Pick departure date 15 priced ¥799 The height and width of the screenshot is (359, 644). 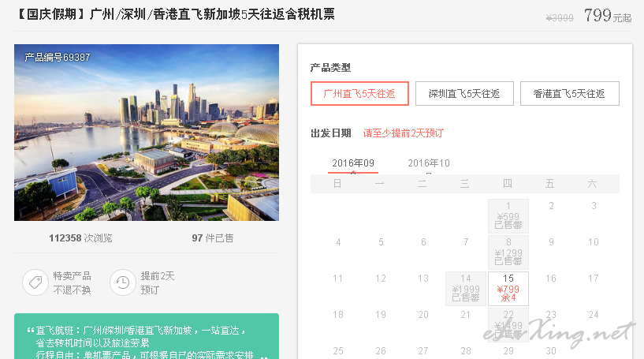(508, 288)
